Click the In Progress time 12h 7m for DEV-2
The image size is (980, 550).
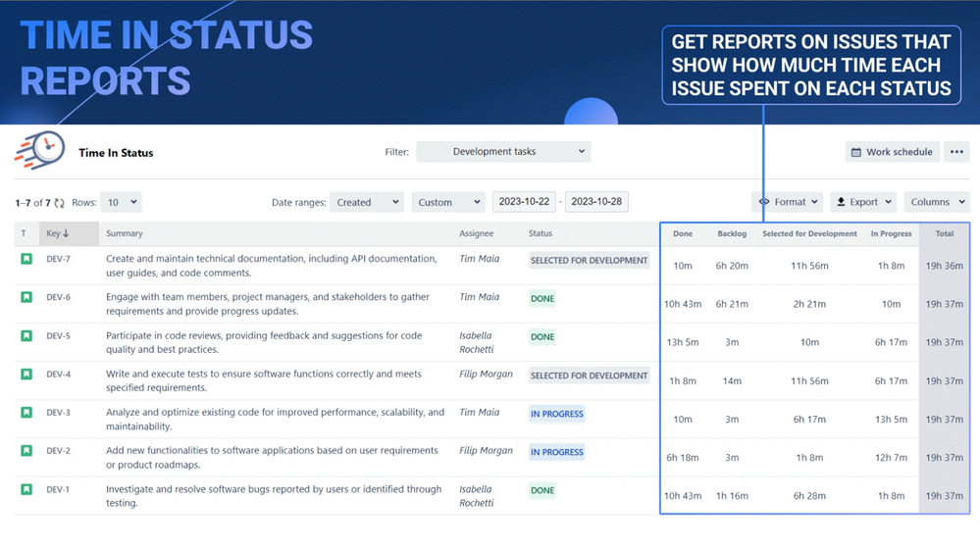coord(891,458)
